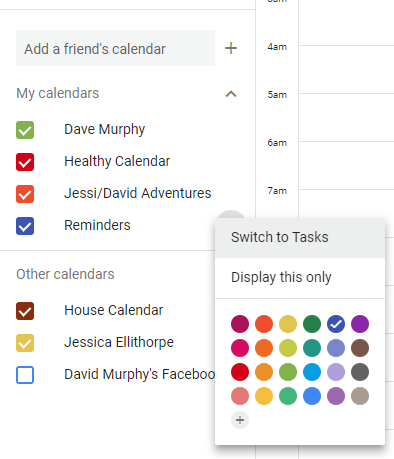Select Display this only
The width and height of the screenshot is (394, 459).
click(300, 277)
